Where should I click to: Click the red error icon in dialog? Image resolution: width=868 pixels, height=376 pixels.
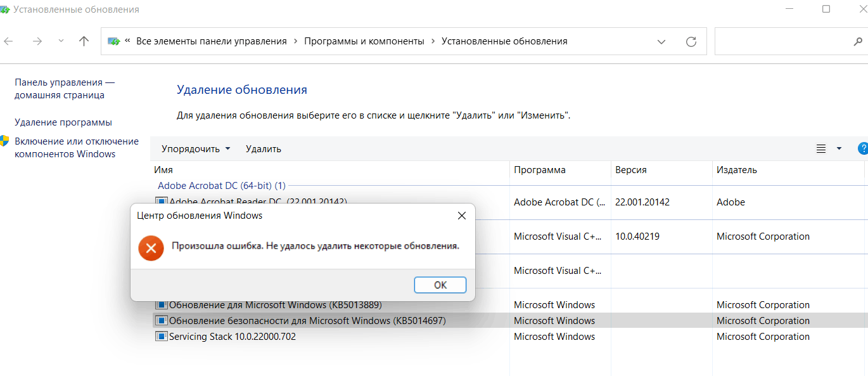pos(151,248)
